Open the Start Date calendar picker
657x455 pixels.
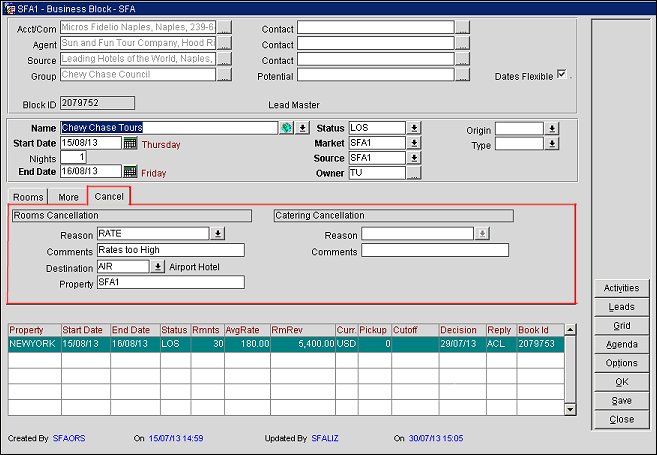click(x=130, y=143)
